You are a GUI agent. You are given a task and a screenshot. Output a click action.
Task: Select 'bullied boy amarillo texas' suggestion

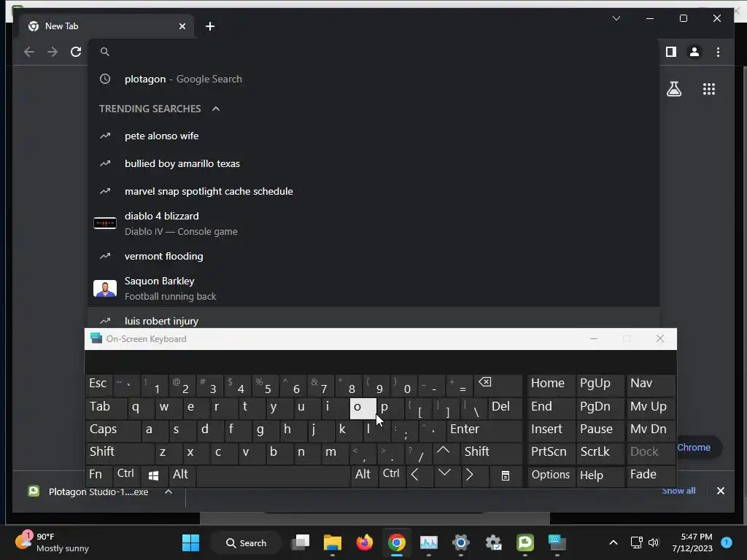[x=373, y=164]
